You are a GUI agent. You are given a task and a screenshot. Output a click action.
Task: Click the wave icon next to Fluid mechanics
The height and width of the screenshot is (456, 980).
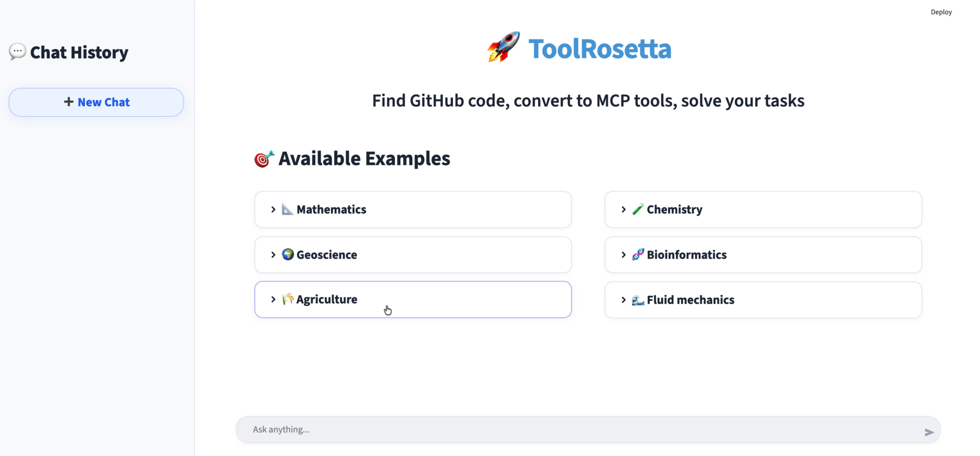638,300
